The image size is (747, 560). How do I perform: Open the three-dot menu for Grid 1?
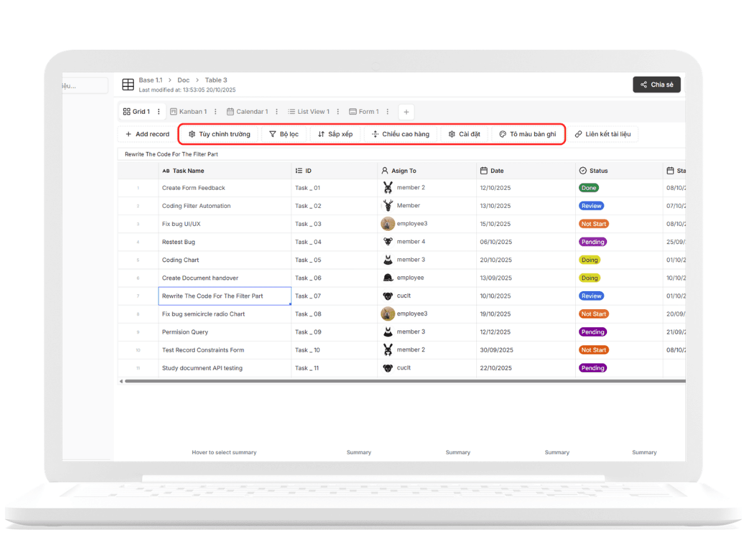(159, 112)
